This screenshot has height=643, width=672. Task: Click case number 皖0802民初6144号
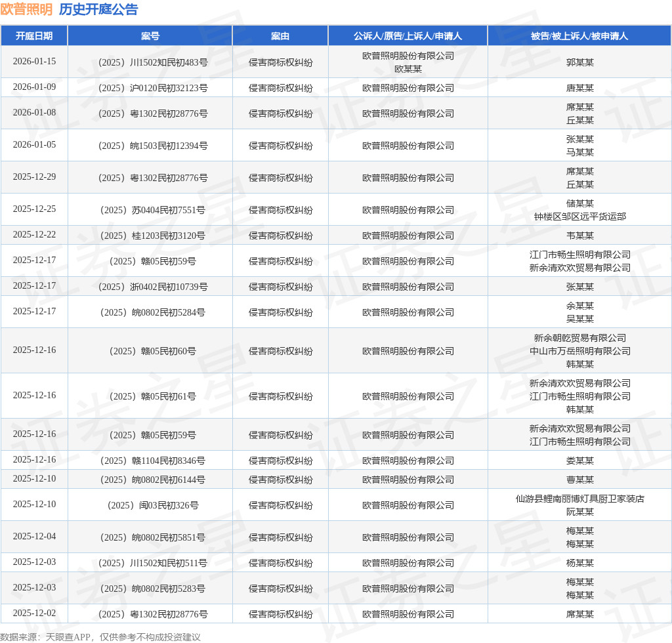pyautogui.click(x=152, y=480)
